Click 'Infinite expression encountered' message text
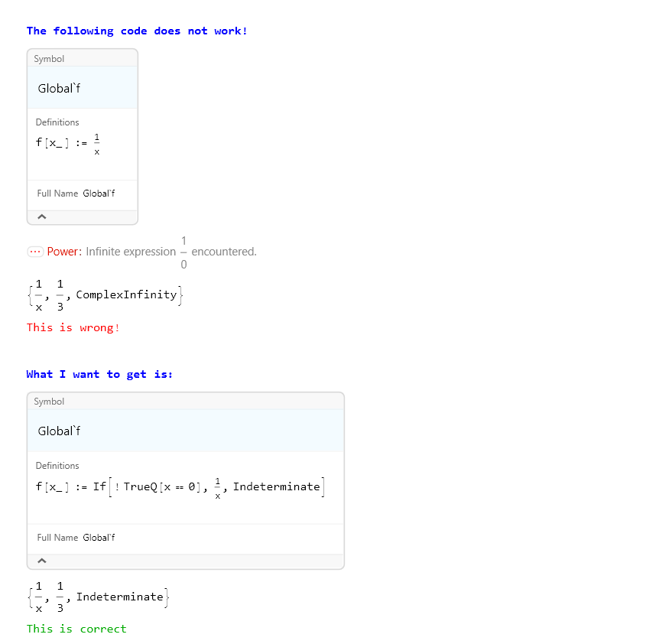The height and width of the screenshot is (644, 669). click(171, 252)
